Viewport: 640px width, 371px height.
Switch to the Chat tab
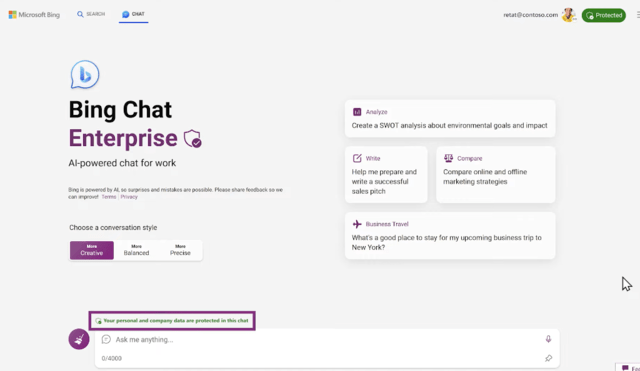pyautogui.click(x=133, y=14)
